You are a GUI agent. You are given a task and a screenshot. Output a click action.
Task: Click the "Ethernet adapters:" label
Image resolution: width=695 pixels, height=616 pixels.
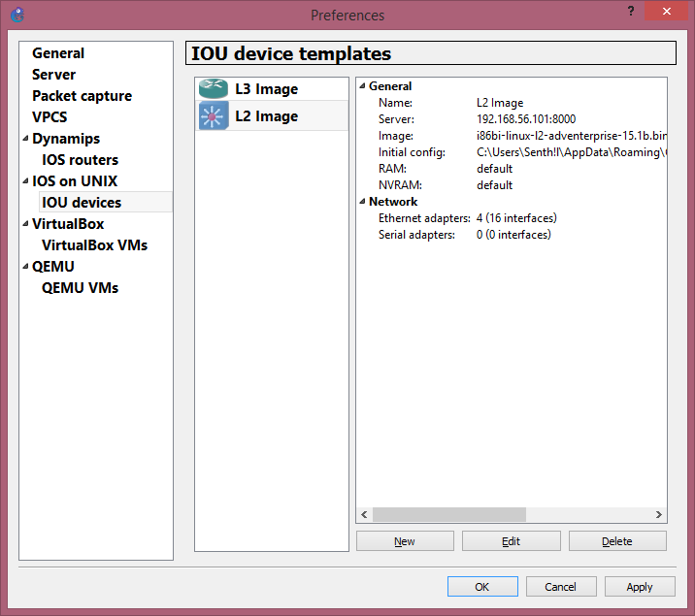tap(424, 218)
